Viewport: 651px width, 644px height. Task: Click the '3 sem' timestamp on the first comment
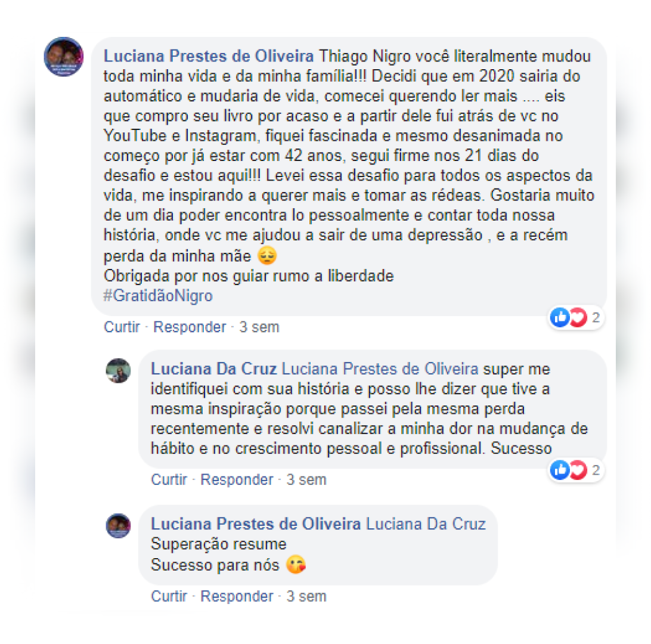(x=259, y=327)
